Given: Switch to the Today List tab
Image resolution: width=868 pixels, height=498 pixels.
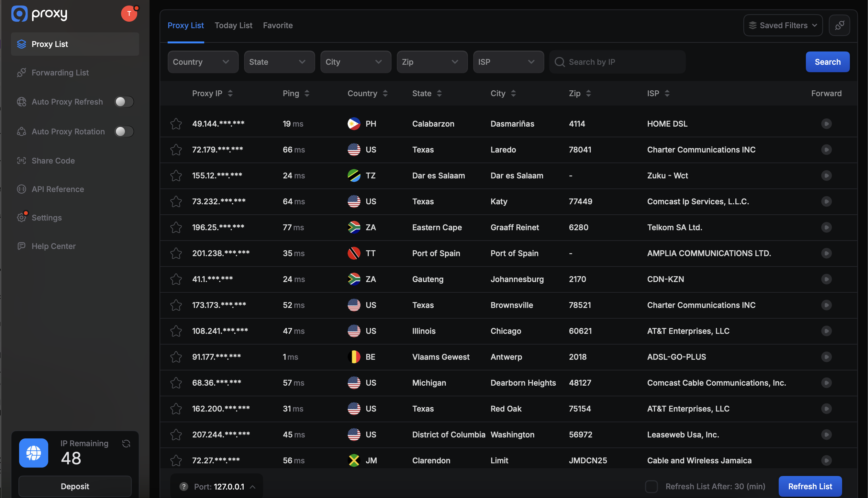Looking at the screenshot, I should coord(233,25).
